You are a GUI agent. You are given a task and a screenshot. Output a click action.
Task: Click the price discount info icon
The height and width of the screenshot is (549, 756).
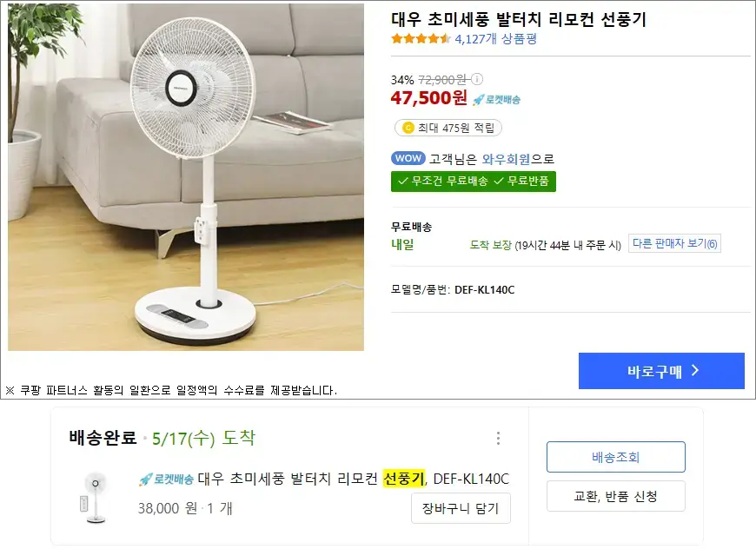tap(478, 78)
